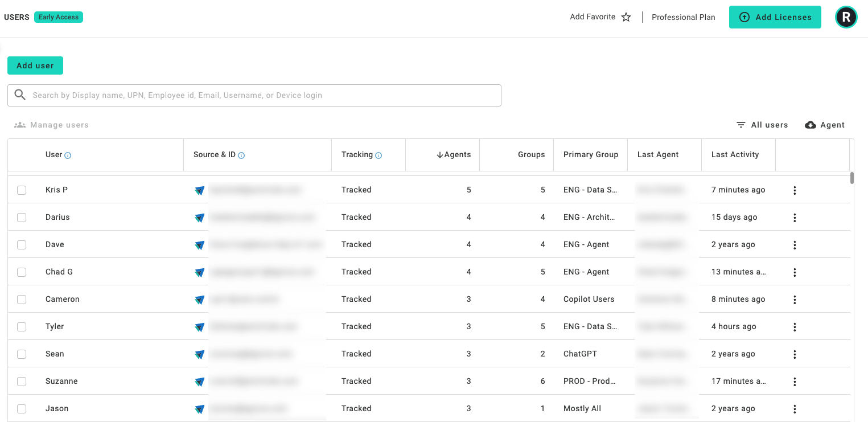This screenshot has width=868, height=422.
Task: Open the three-dot menu for Kris P
Action: click(x=795, y=190)
